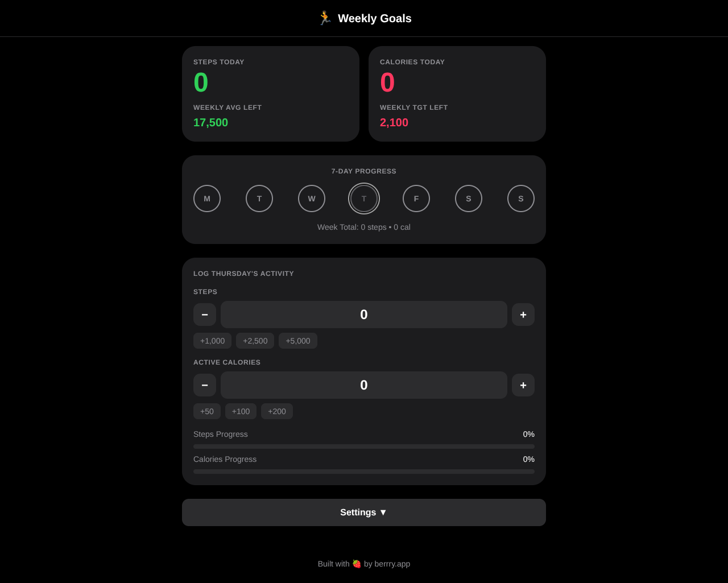This screenshot has height=583, width=728.
Task: Expand the Settings panel
Action: click(x=364, y=512)
